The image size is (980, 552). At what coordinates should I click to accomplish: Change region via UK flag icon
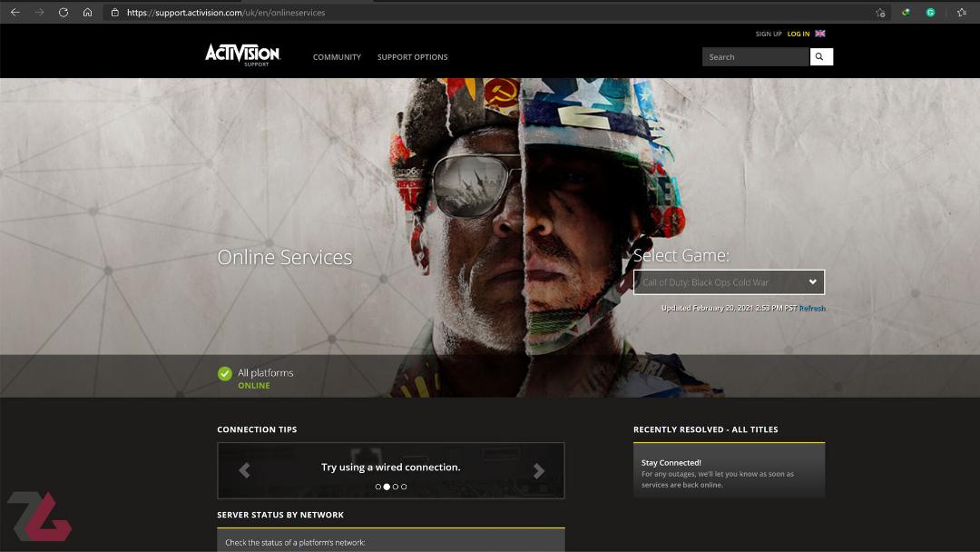820,34
